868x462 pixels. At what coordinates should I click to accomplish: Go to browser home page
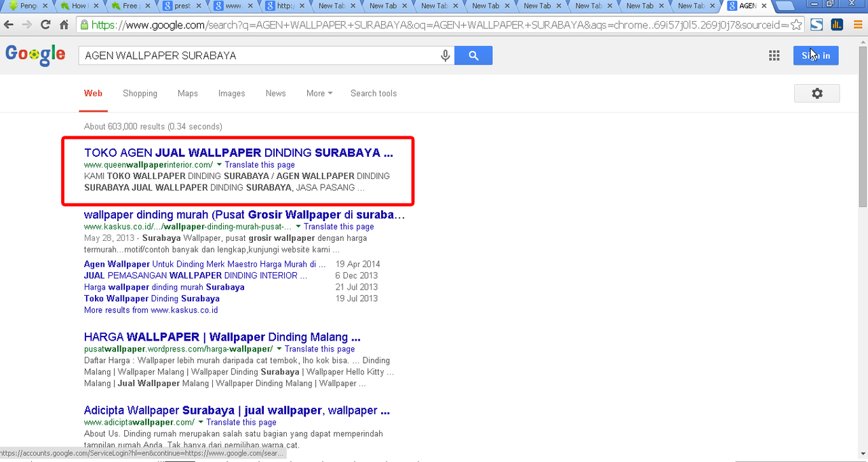click(64, 25)
